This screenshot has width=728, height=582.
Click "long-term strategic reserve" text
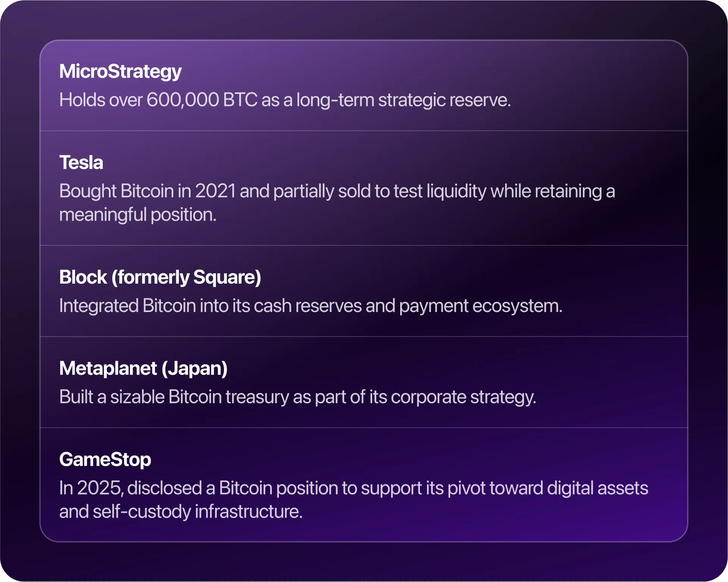(x=403, y=100)
